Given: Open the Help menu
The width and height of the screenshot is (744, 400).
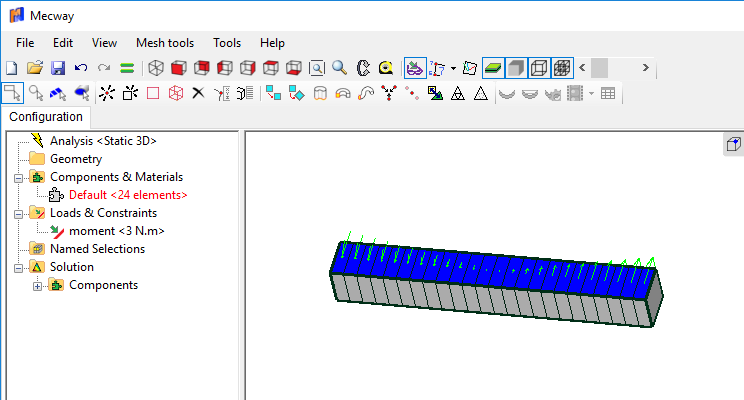Looking at the screenshot, I should pos(272,43).
